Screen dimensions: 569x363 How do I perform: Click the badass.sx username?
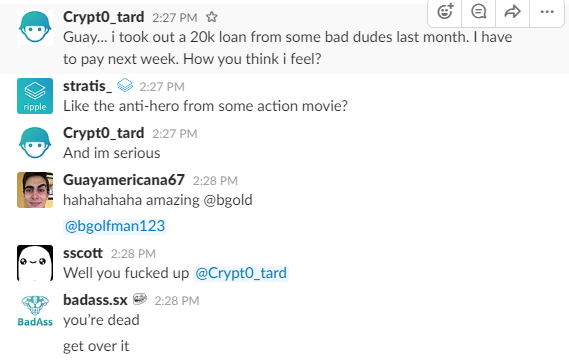(95, 300)
